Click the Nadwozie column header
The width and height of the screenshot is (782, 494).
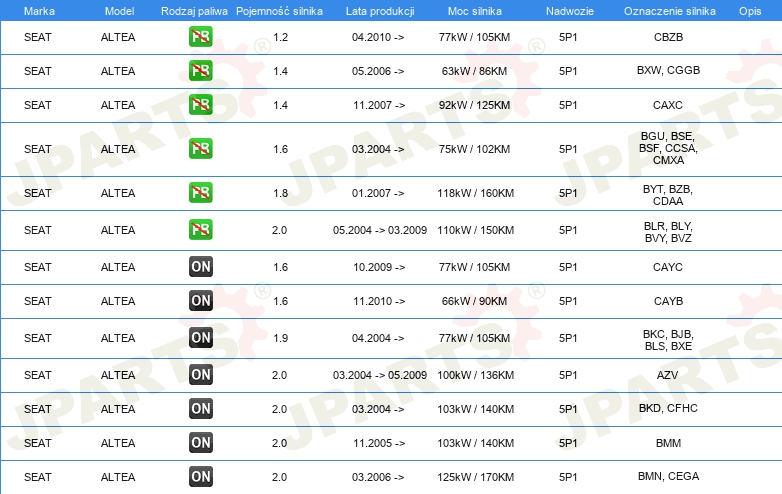570,11
